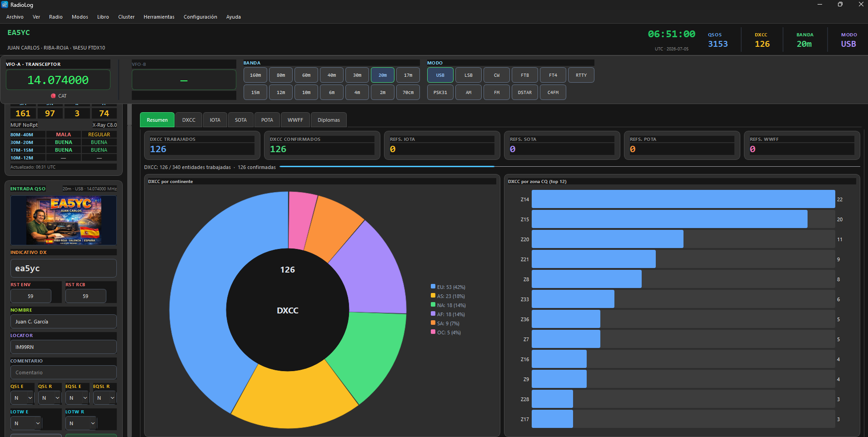This screenshot has width=868, height=437.
Task: Click the RadioLog app icon in title bar
Action: click(x=5, y=5)
